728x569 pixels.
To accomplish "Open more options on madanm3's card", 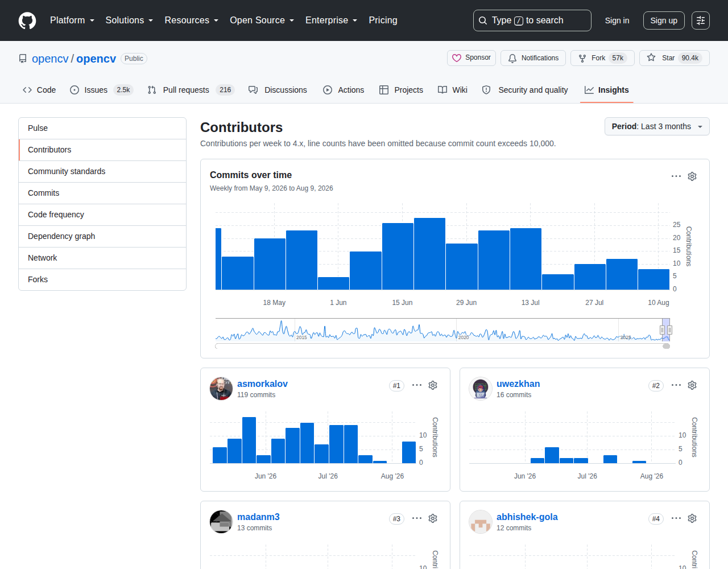I will 417,518.
